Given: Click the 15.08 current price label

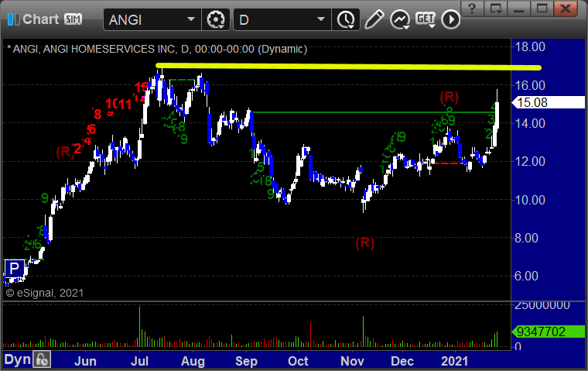Looking at the screenshot, I should tap(549, 102).
